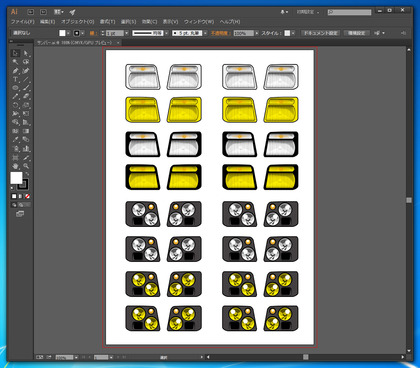Open the 書式(T) menu
This screenshot has width=420, height=368.
click(x=107, y=22)
